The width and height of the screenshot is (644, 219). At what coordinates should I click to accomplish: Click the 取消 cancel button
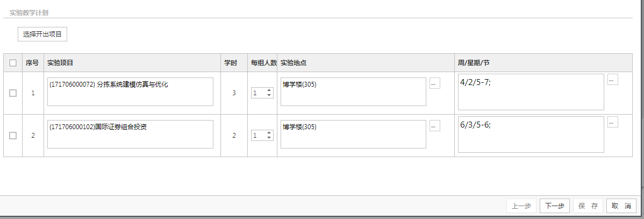click(621, 206)
